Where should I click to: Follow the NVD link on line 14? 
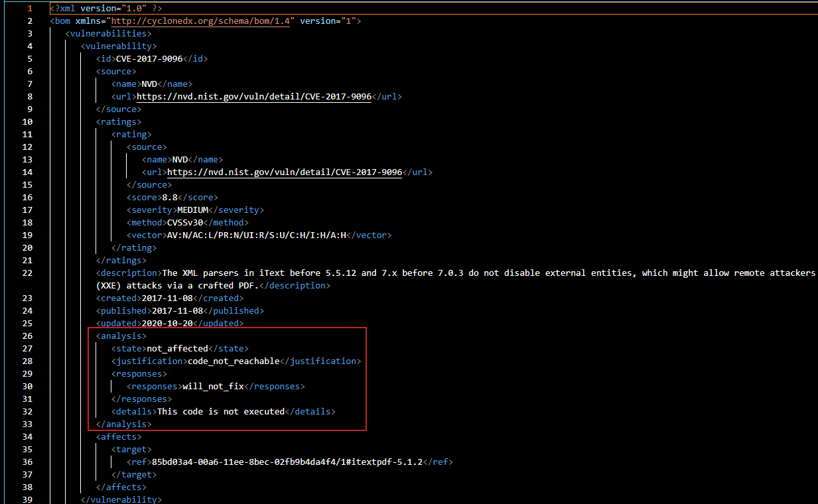click(284, 172)
